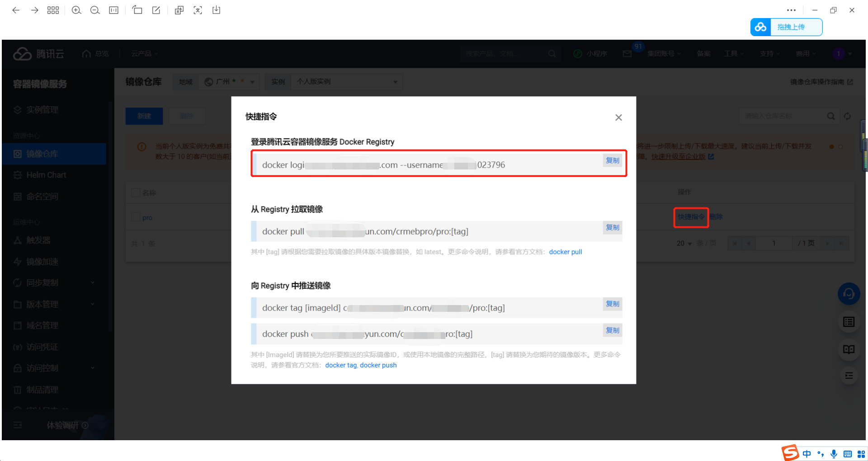Click the Sogou input method S icon
This screenshot has width=868, height=461.
[x=790, y=452]
